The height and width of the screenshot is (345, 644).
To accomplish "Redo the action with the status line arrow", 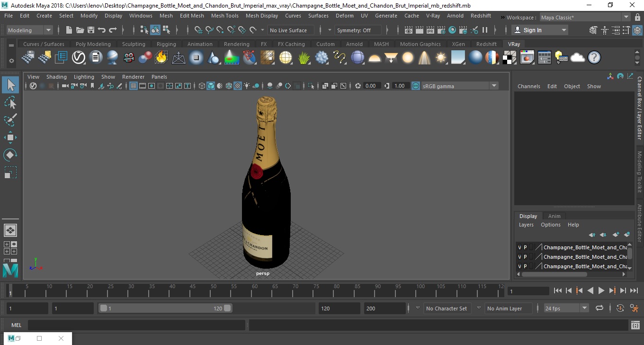I will coord(113,30).
